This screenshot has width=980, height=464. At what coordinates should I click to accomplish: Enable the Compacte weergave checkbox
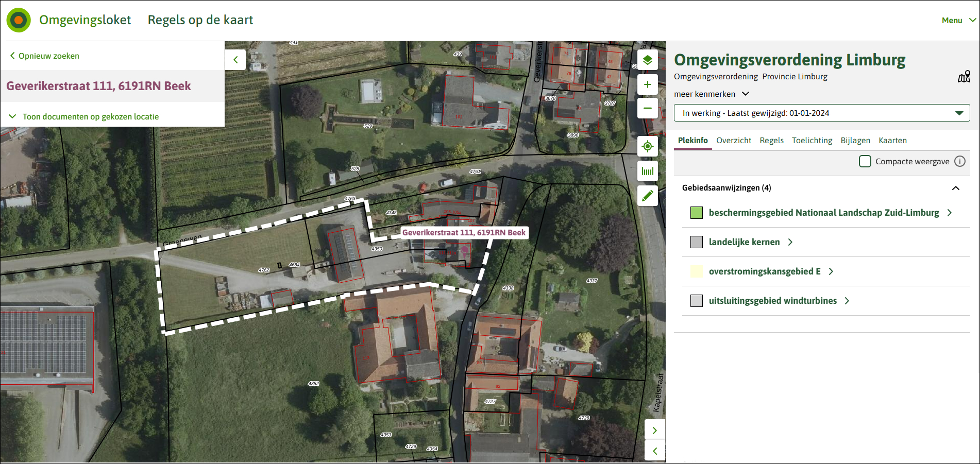coord(865,161)
